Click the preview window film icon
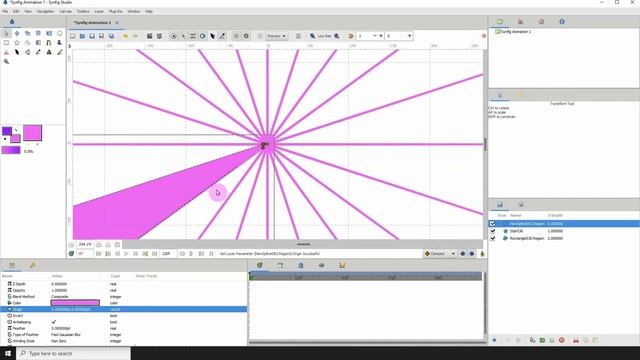The height and width of the screenshot is (360, 640). [x=159, y=36]
